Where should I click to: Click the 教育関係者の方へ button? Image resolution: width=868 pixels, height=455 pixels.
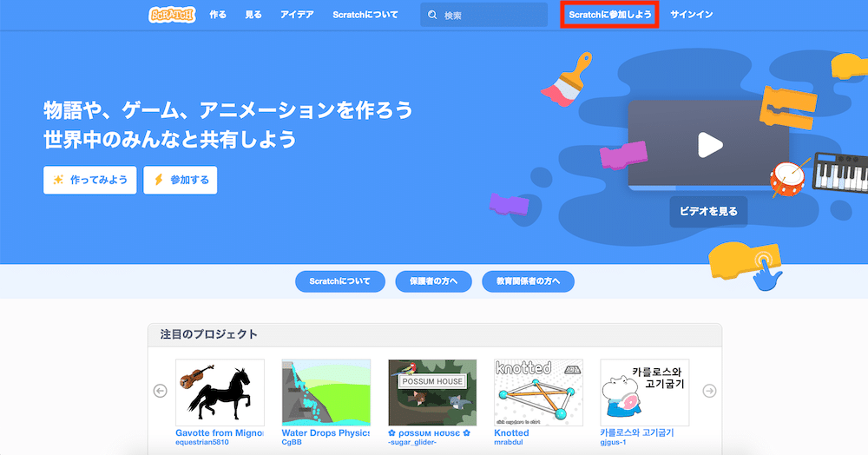[528, 281]
